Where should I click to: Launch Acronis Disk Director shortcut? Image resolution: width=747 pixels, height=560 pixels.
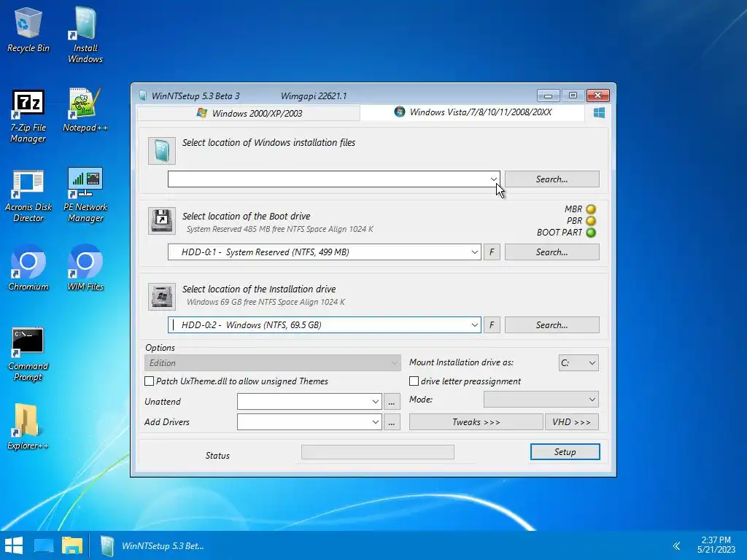[28, 195]
